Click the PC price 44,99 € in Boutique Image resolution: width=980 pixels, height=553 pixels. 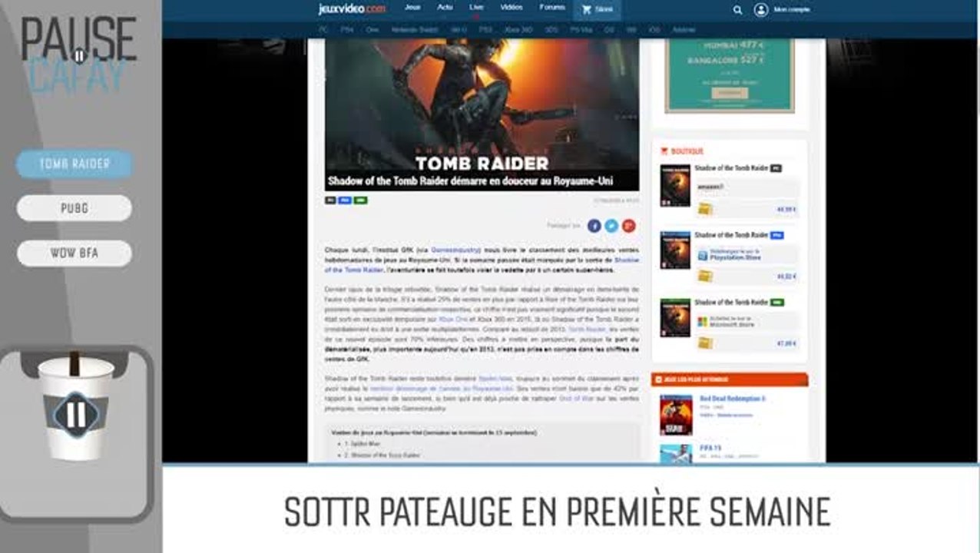click(x=786, y=209)
